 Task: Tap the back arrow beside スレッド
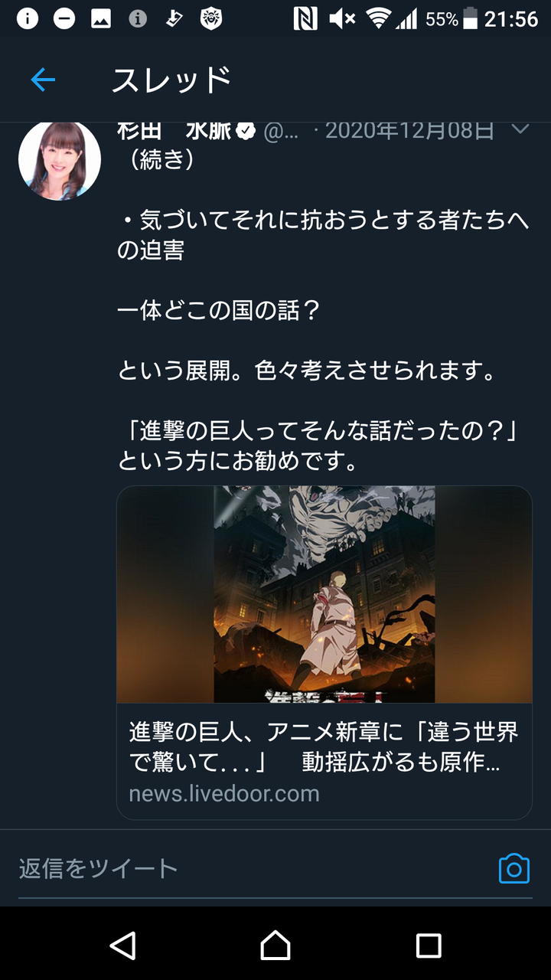(x=43, y=80)
